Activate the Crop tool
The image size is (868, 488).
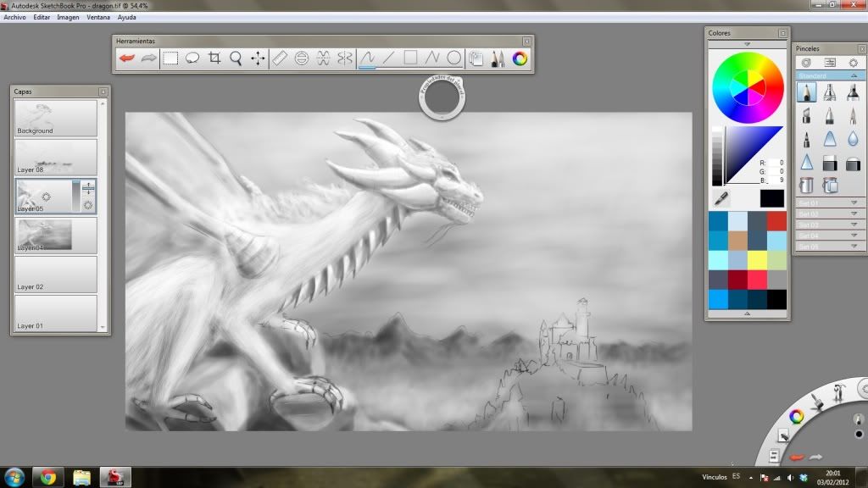coord(214,58)
